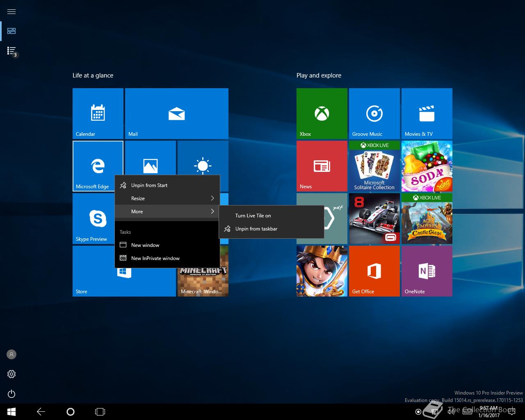
Task: Turn Live Tile on
Action: (272, 215)
